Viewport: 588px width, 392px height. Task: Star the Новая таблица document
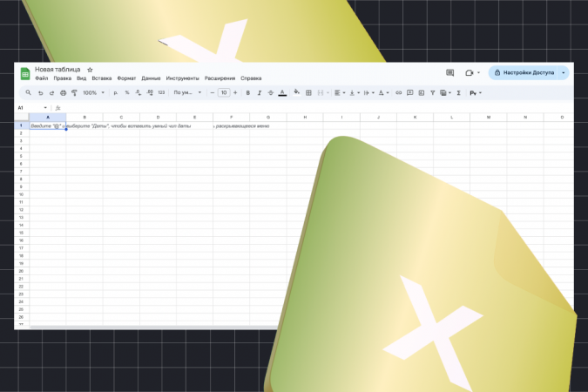click(90, 70)
